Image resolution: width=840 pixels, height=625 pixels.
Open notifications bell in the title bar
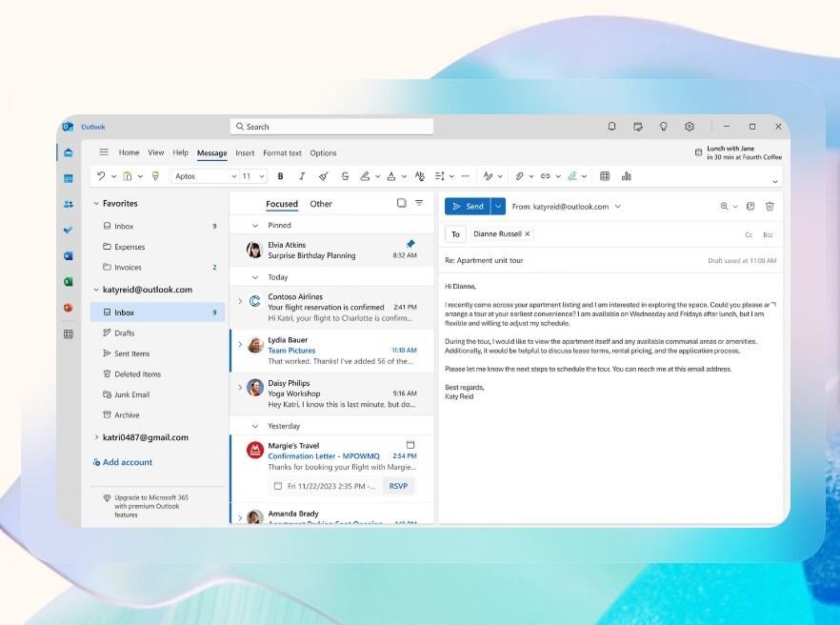click(611, 127)
